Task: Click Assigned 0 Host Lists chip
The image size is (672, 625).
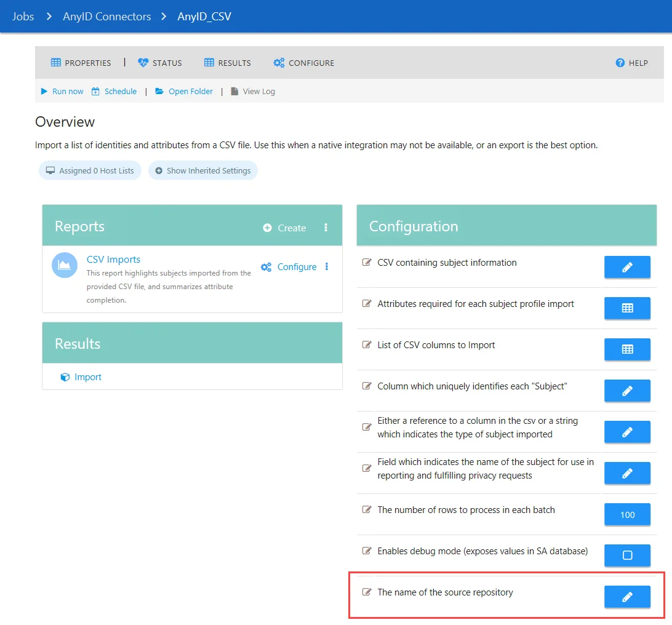Action: point(90,170)
